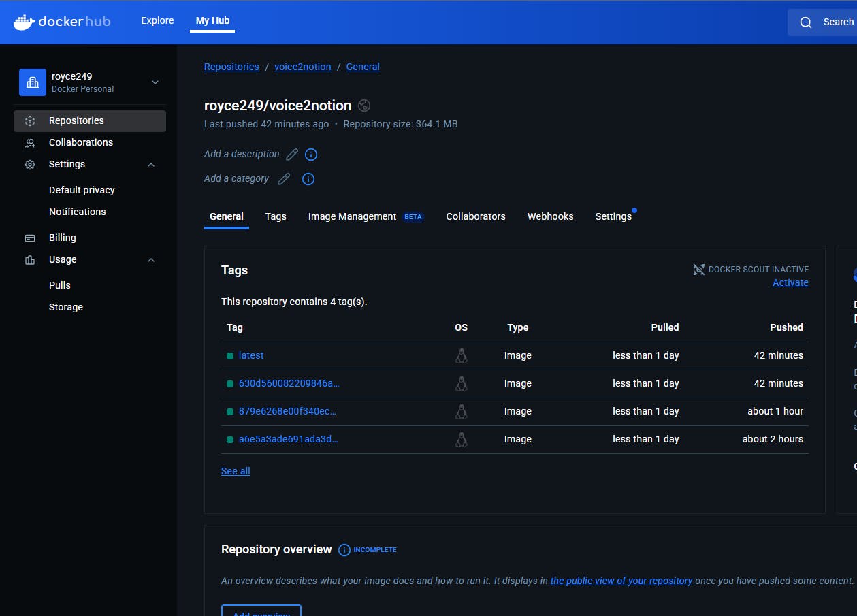This screenshot has width=857, height=616.
Task: Open Storage usage page
Action: tap(66, 307)
